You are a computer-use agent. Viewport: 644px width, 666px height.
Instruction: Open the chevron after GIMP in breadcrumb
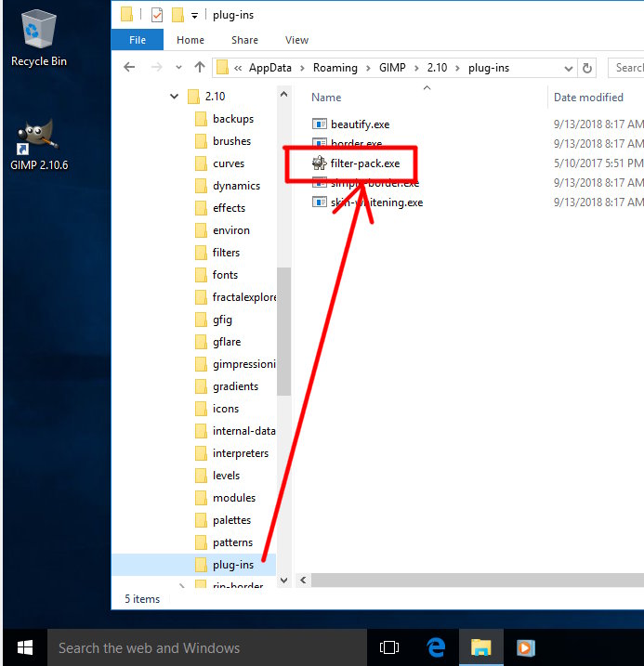point(416,69)
